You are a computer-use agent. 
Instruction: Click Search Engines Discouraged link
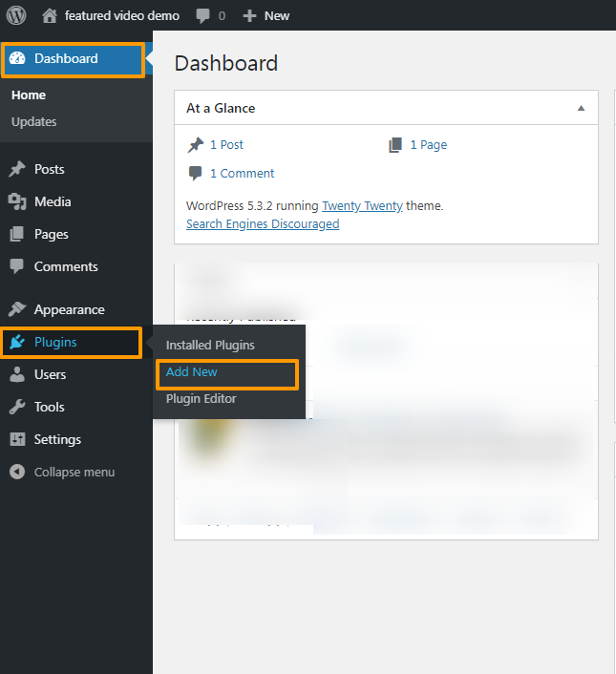pos(263,224)
